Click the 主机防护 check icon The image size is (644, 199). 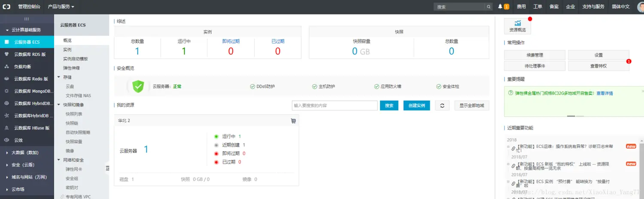click(x=314, y=86)
